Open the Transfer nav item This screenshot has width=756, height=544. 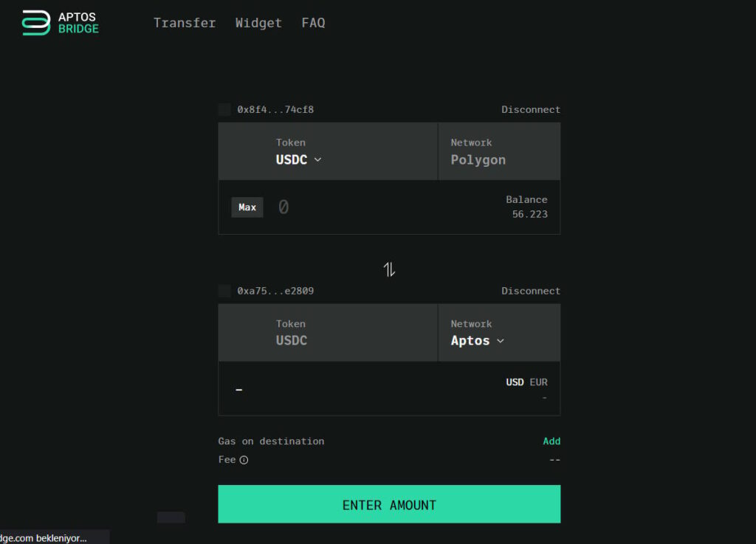pos(185,23)
